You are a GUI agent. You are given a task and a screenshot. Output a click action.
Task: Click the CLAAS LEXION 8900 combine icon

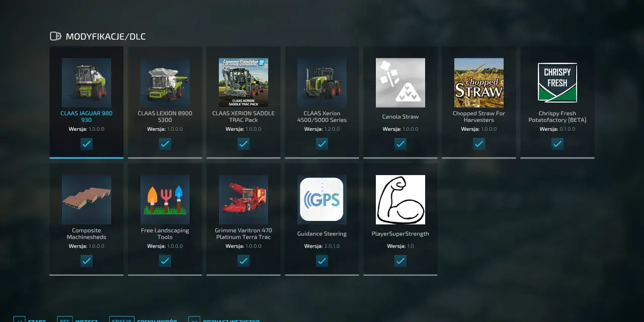click(165, 83)
